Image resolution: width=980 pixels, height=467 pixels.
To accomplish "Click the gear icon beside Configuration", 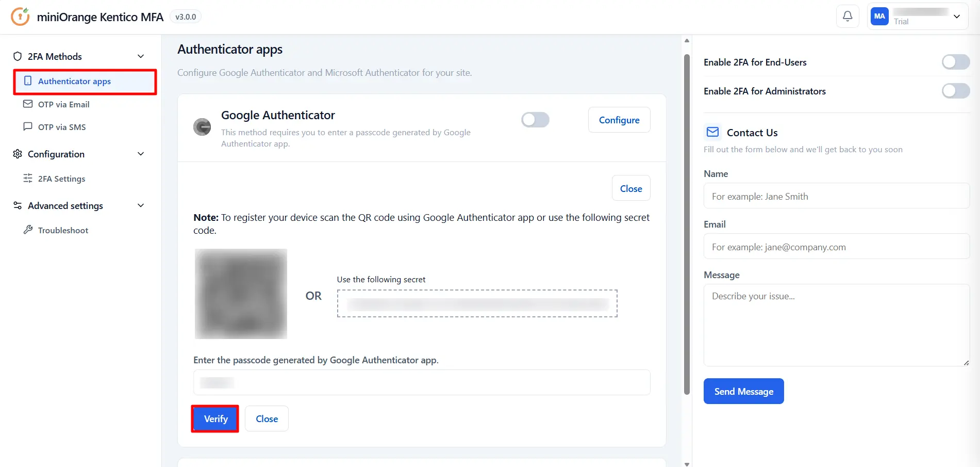I will tap(18, 154).
